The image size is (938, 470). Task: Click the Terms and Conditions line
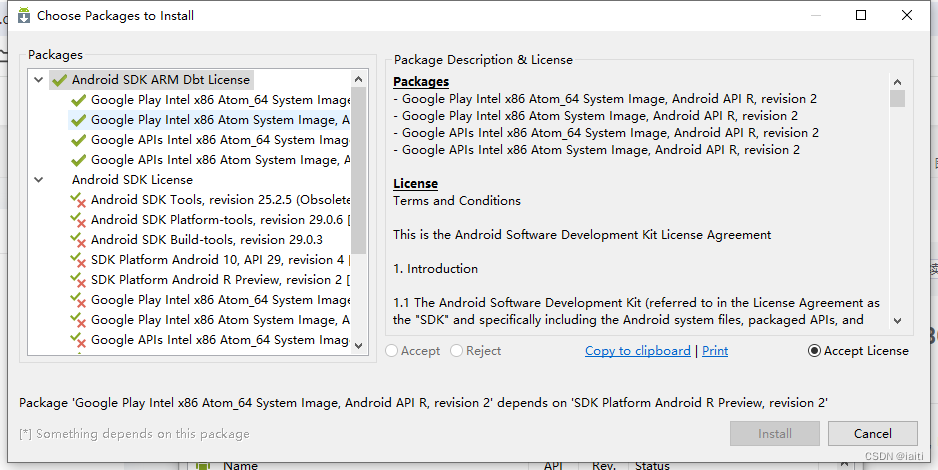point(457,201)
